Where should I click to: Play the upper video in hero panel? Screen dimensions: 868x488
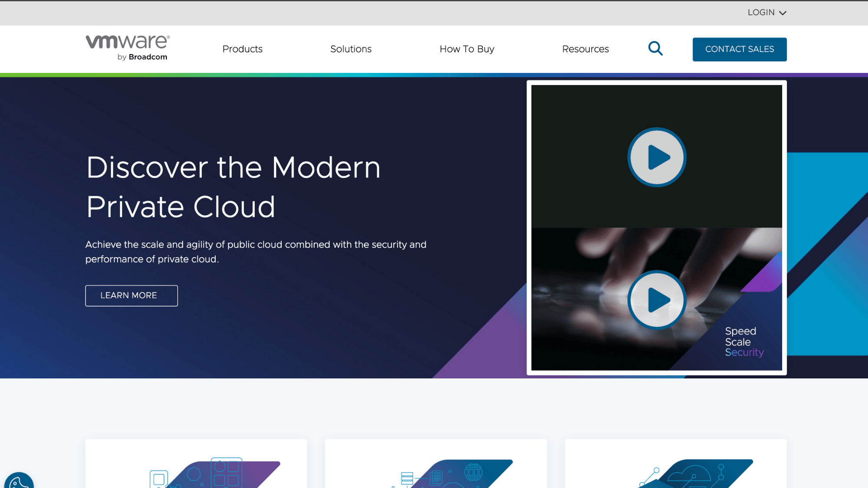[x=657, y=157]
